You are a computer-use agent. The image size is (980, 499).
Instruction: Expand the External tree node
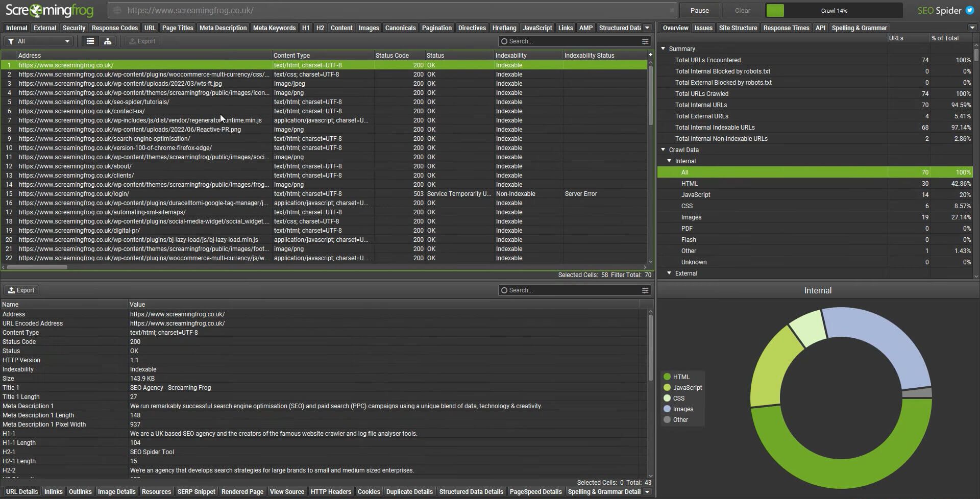[x=669, y=273]
